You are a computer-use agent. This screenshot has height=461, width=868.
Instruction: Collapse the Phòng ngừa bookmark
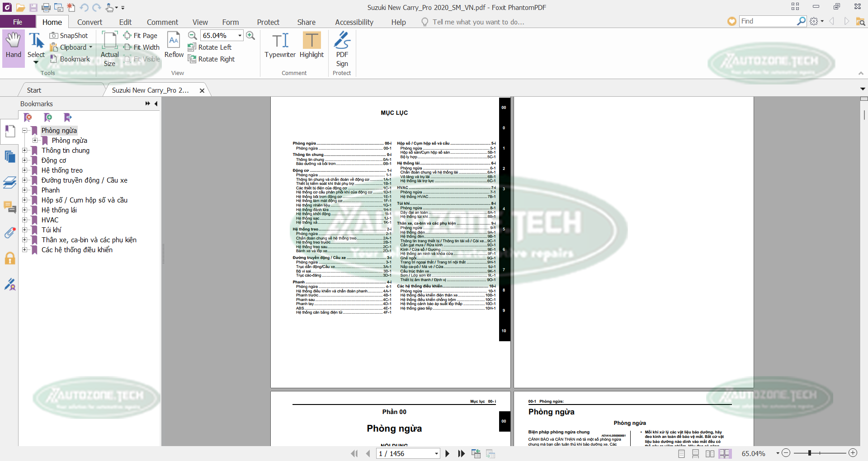[x=24, y=130]
